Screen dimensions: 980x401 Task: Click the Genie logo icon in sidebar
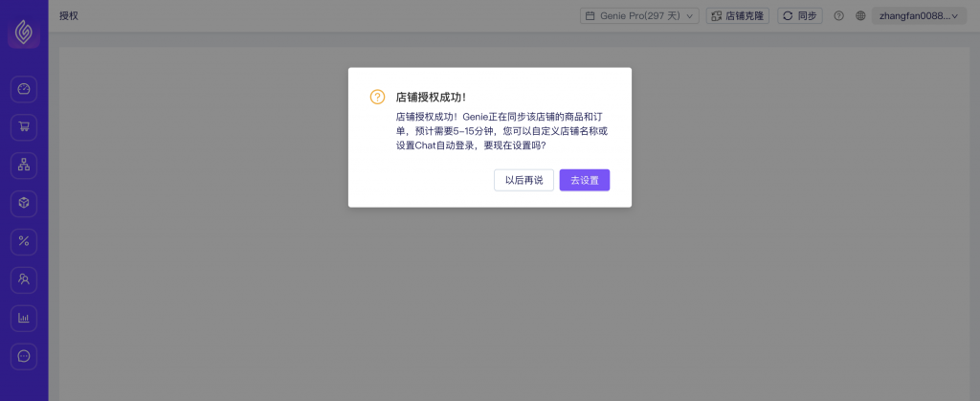tap(24, 32)
